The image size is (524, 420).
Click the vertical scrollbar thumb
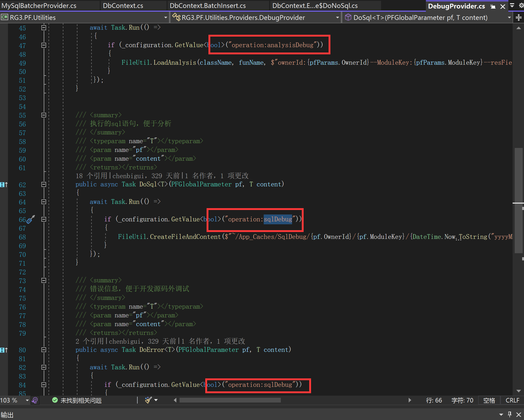tap(519, 200)
